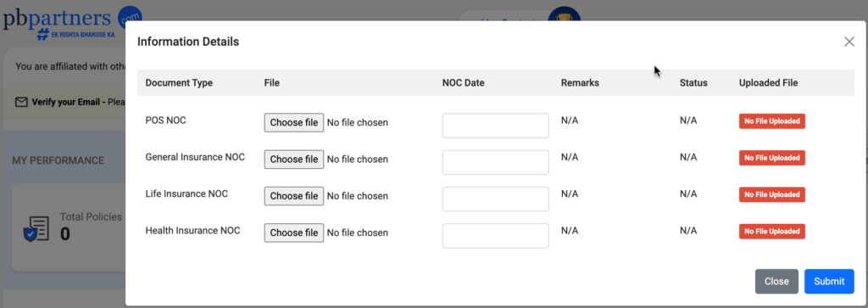This screenshot has height=308, width=868.
Task: Submit the NOC documents form
Action: tap(829, 282)
